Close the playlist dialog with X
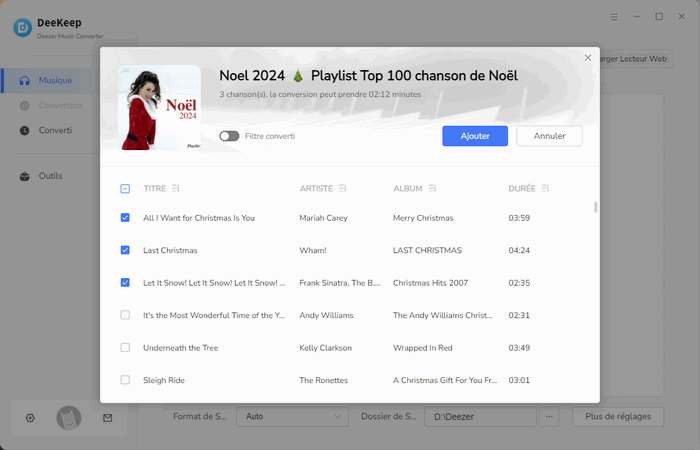The image size is (700, 450). (x=588, y=58)
